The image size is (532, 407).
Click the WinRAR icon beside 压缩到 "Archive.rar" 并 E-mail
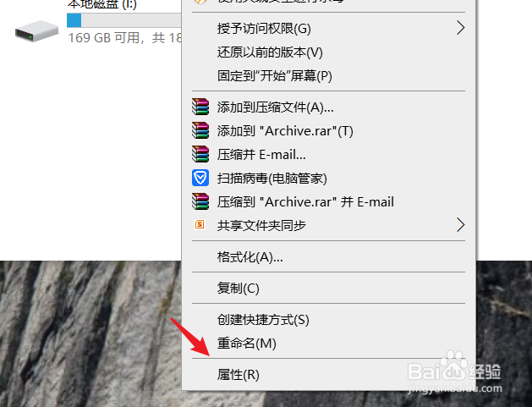pos(200,201)
